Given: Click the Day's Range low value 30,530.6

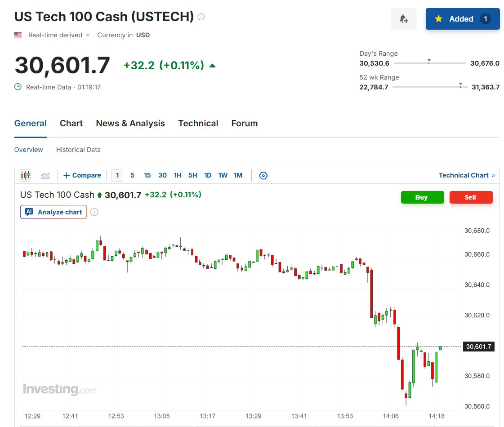Looking at the screenshot, I should tap(374, 63).
